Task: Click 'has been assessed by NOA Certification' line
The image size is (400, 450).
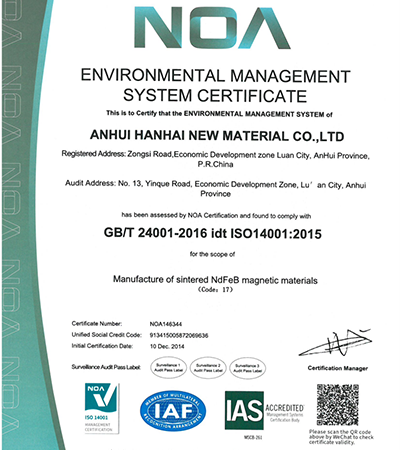Action: (216, 216)
